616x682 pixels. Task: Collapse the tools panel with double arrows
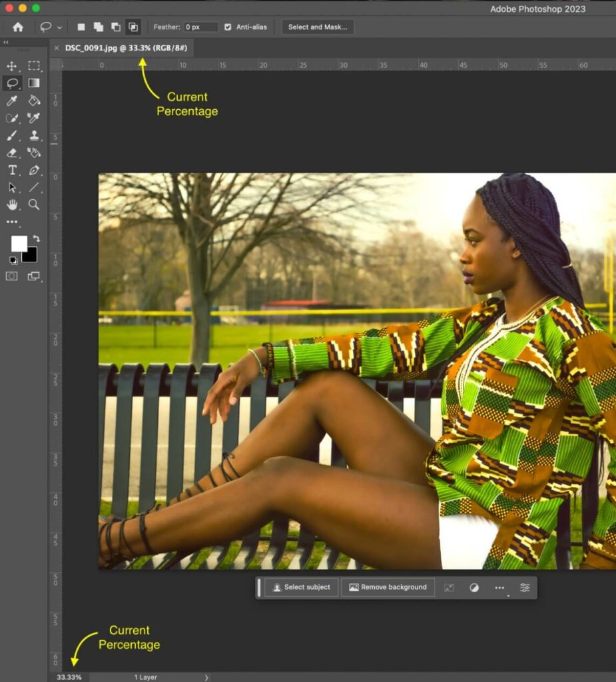[6, 42]
